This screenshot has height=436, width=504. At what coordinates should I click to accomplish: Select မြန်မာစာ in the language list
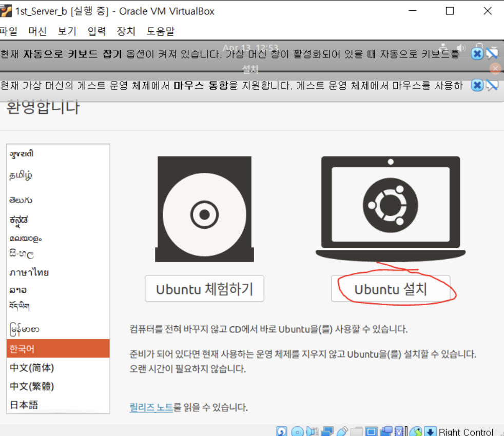pyautogui.click(x=58, y=329)
